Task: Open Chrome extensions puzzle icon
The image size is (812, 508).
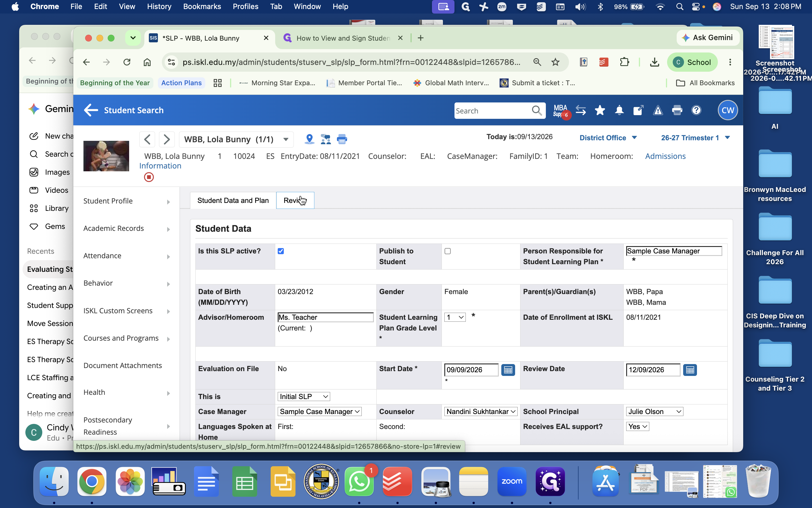Action: coord(624,62)
